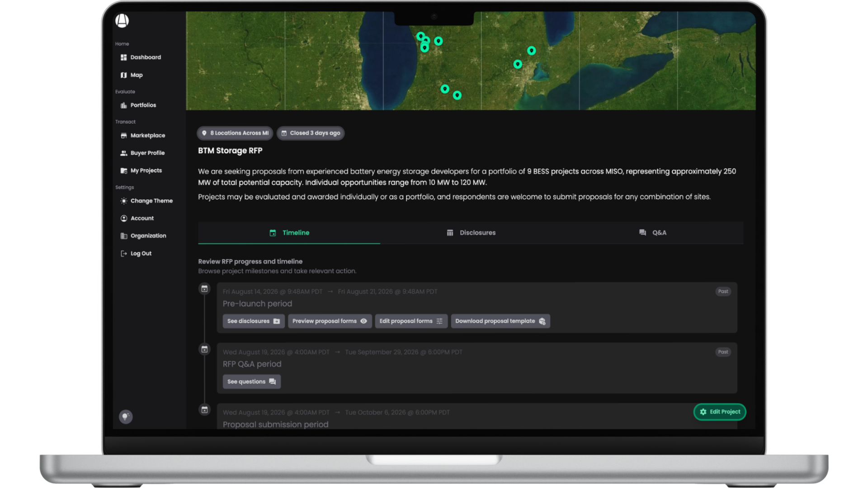Click Edit proposal forms button

coord(411,321)
